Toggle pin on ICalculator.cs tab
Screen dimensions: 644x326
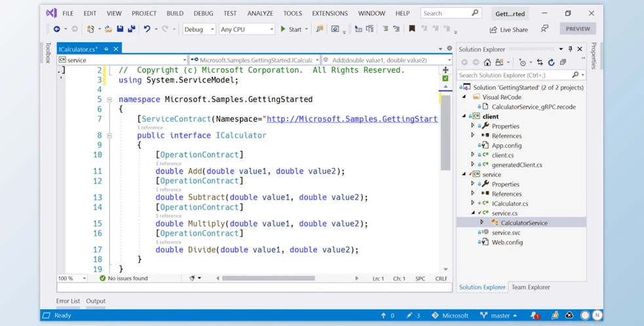point(106,49)
